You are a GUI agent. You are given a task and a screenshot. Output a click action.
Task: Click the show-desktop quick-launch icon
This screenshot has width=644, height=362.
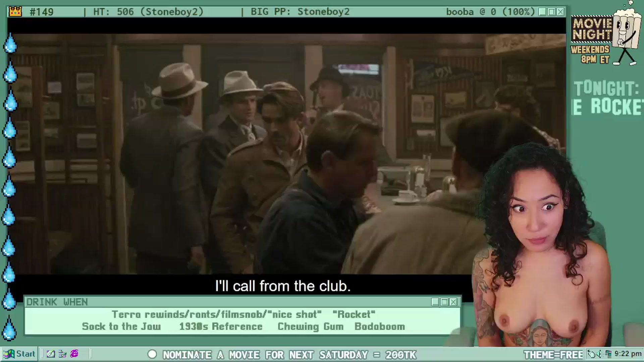pos(62,354)
